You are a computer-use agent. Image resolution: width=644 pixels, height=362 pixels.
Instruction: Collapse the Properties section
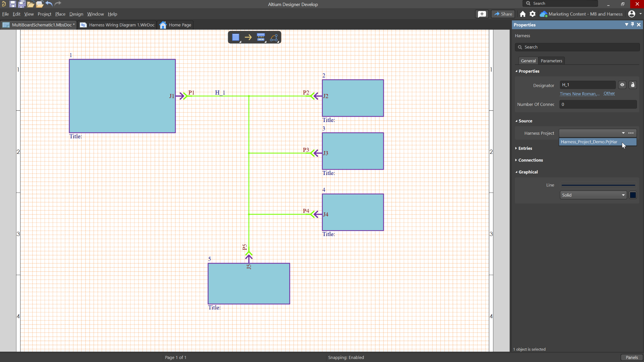click(x=529, y=71)
